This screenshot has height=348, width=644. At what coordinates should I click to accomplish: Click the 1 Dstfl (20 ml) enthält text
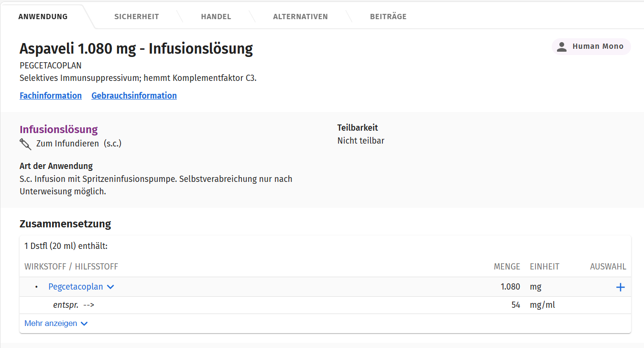pos(66,247)
